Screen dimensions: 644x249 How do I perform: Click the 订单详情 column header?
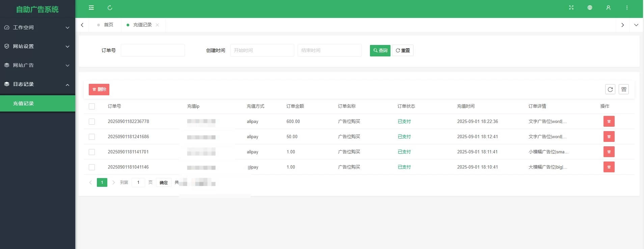pyautogui.click(x=537, y=106)
